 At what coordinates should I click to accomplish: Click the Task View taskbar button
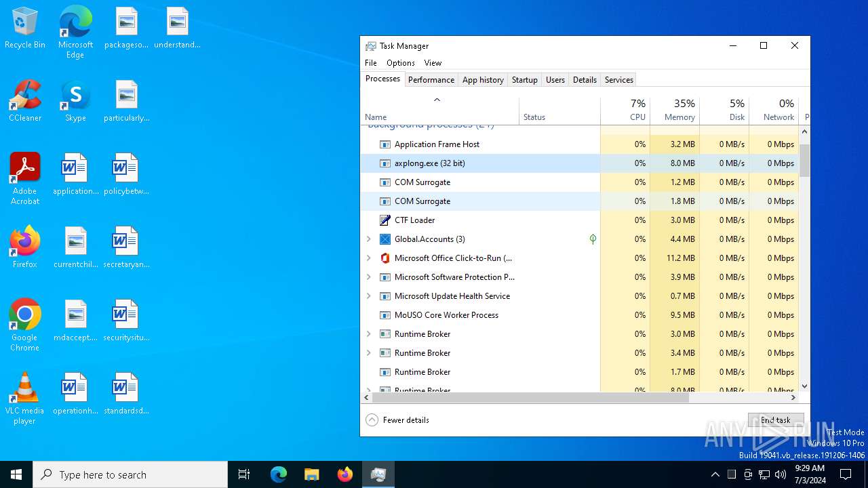244,474
